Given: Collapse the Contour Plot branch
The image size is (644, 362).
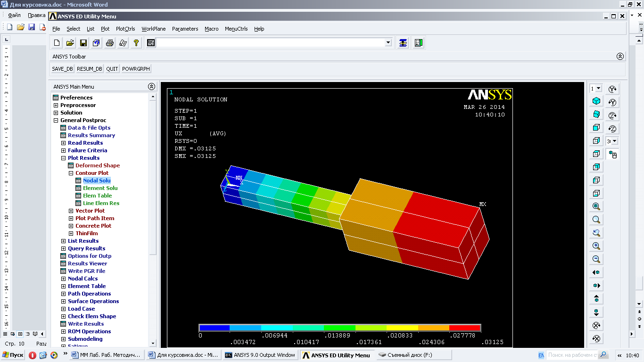Looking at the screenshot, I should (x=71, y=173).
